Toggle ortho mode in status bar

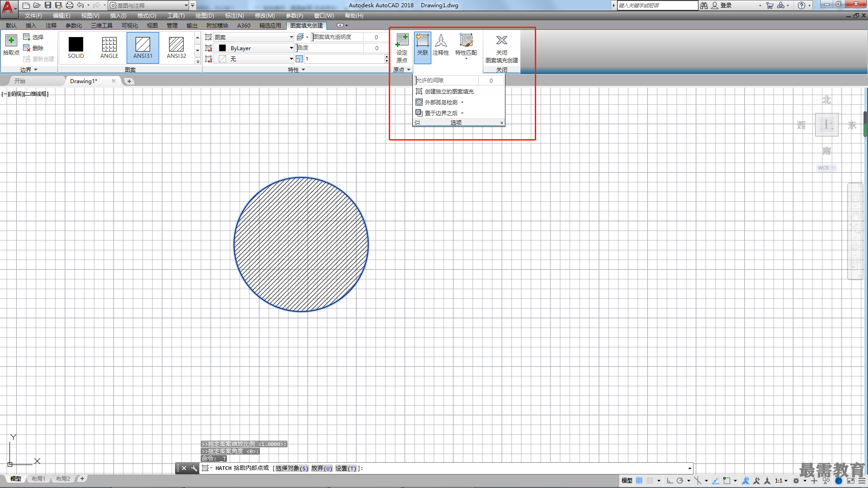(x=670, y=481)
